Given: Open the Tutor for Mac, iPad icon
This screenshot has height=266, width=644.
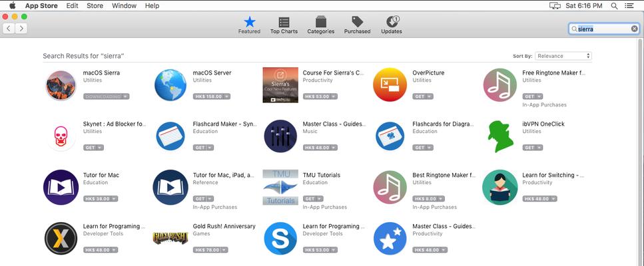Looking at the screenshot, I should (x=170, y=188).
